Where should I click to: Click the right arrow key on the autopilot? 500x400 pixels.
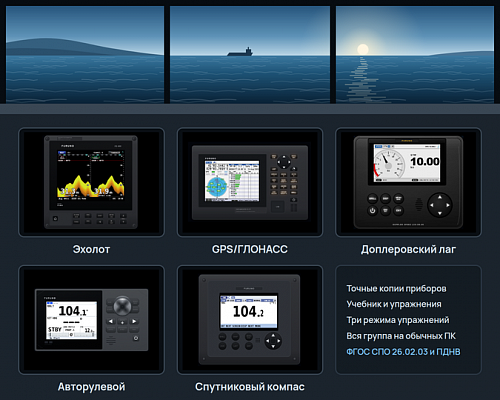(134, 321)
